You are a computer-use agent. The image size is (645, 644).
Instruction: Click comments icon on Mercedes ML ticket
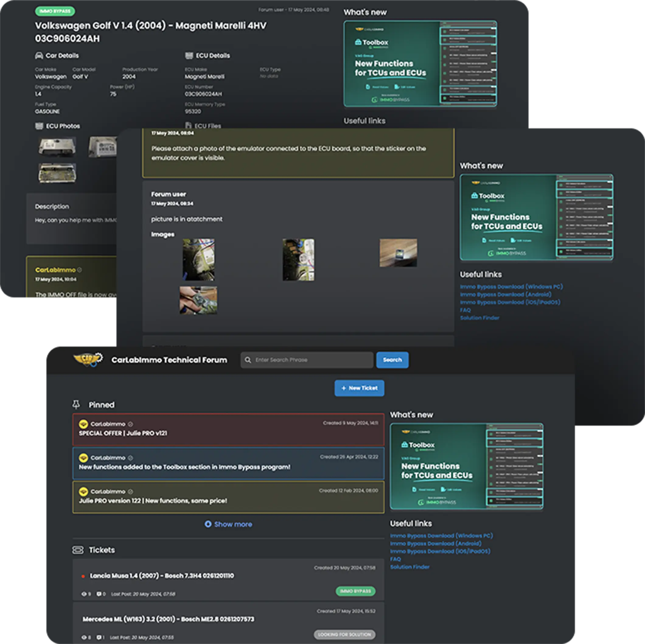point(99,637)
